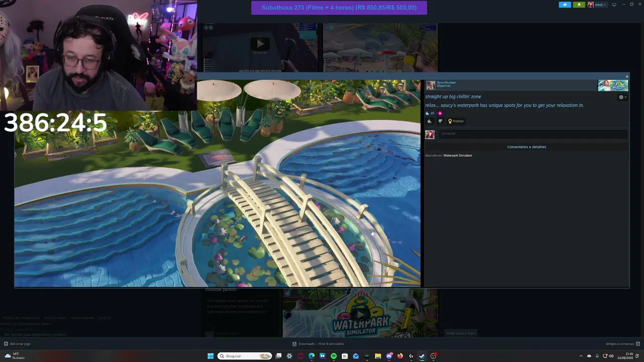The width and height of the screenshot is (644, 362).
Task: Click the blue likes count thumbs-up
Action: pyautogui.click(x=428, y=113)
